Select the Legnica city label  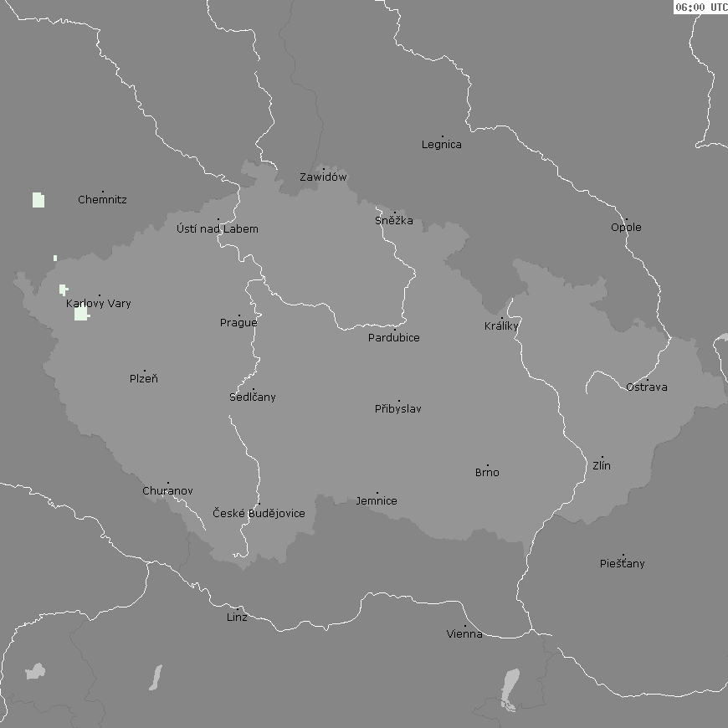[442, 145]
